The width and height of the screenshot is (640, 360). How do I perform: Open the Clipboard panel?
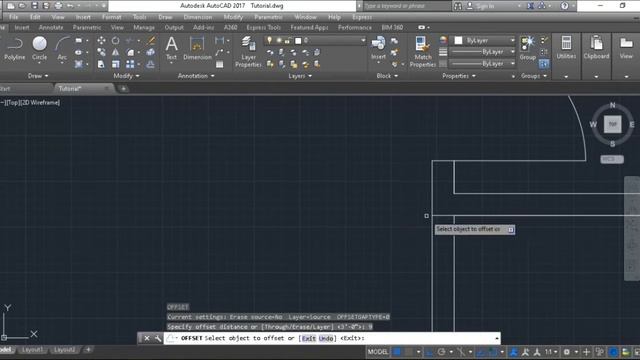coord(596,48)
